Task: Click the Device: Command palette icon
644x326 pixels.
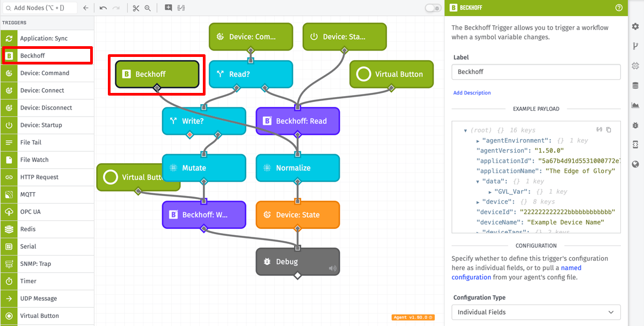Action: click(9, 73)
